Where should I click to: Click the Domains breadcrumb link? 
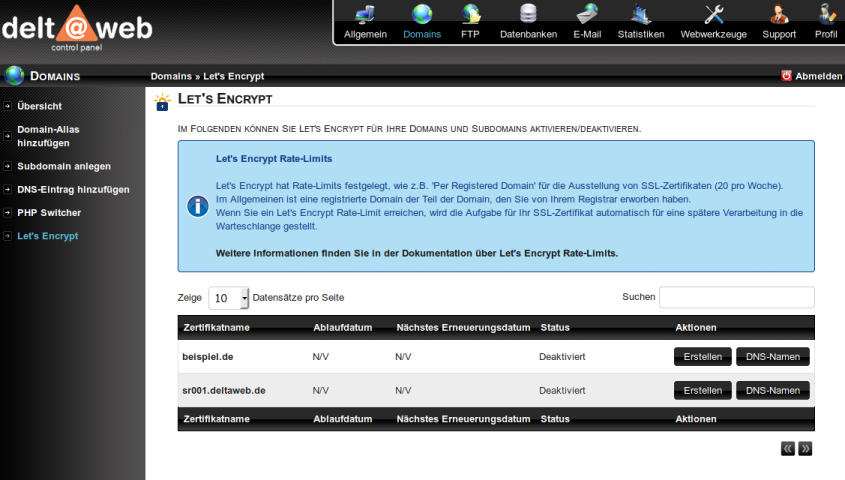click(170, 76)
